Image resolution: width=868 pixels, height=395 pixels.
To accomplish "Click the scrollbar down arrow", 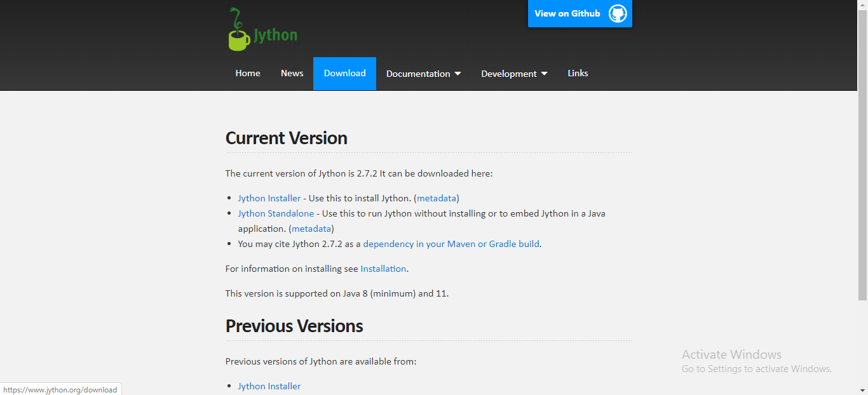I will point(862,390).
